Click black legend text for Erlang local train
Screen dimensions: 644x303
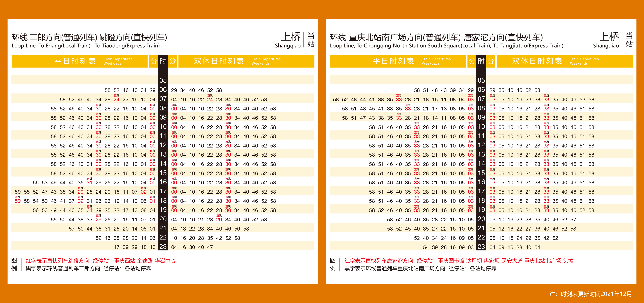tap(88, 269)
